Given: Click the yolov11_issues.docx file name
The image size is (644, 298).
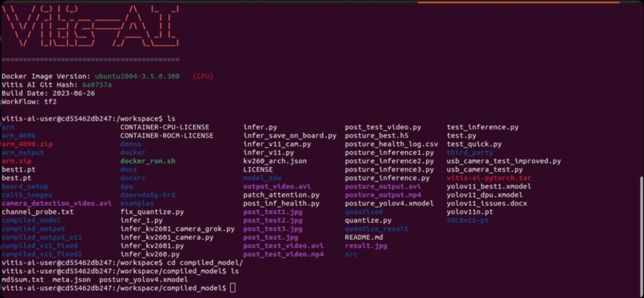Looking at the screenshot, I should 487,203.
